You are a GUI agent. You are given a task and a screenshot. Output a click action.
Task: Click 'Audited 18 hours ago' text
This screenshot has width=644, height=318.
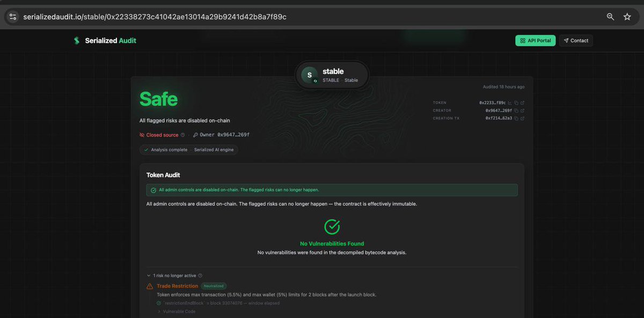pos(503,87)
